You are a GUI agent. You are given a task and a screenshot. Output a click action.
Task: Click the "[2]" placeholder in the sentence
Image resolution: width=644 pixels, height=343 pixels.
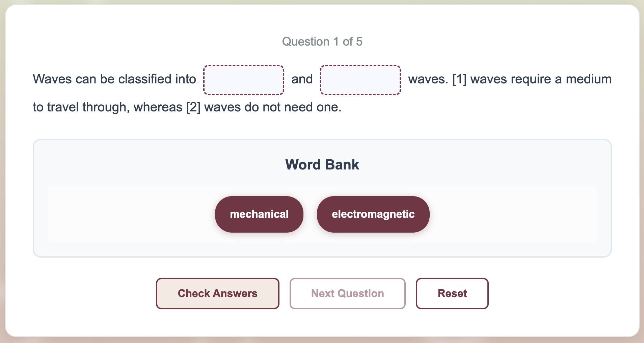(193, 107)
